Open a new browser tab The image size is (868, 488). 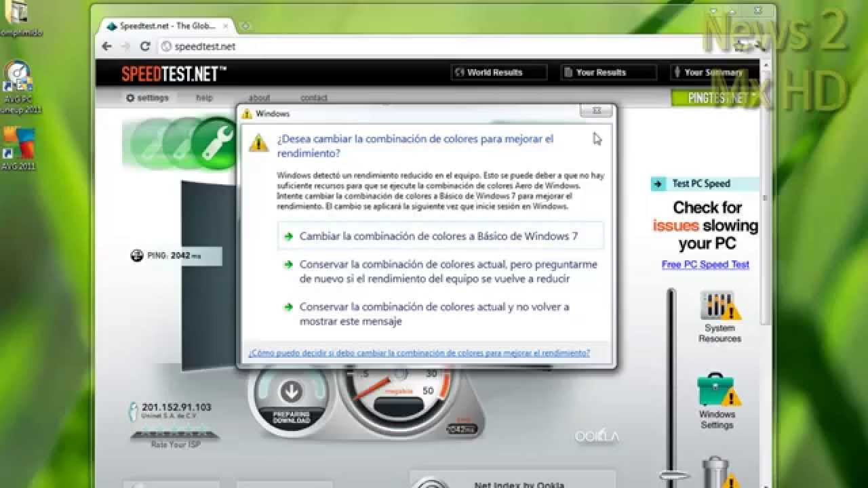coord(245,26)
